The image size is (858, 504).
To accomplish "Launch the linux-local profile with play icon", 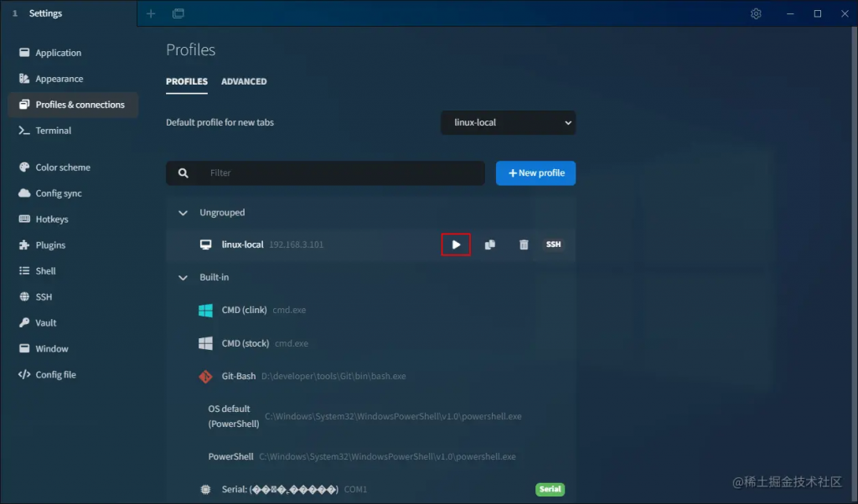I will 456,244.
